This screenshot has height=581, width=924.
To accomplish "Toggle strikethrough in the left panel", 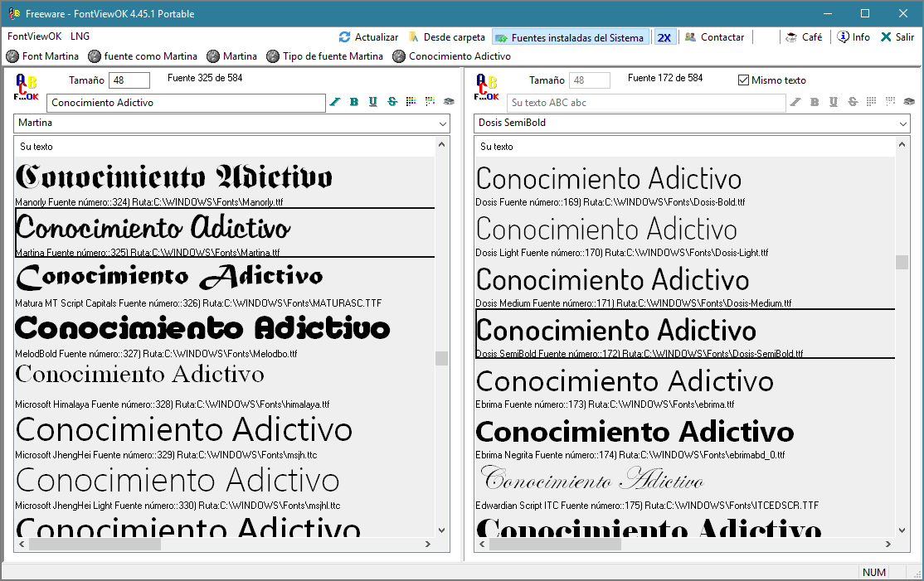I will [x=392, y=102].
